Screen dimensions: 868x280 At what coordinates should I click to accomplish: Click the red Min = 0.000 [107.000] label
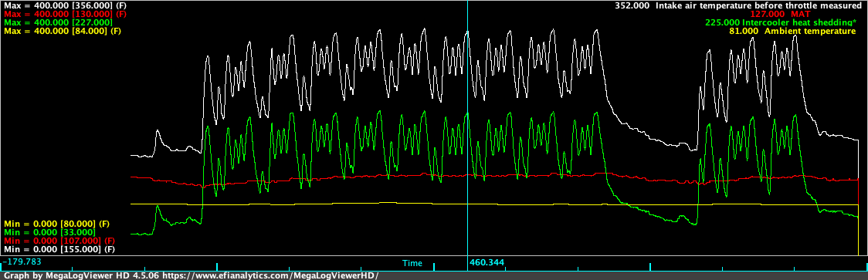click(59, 241)
